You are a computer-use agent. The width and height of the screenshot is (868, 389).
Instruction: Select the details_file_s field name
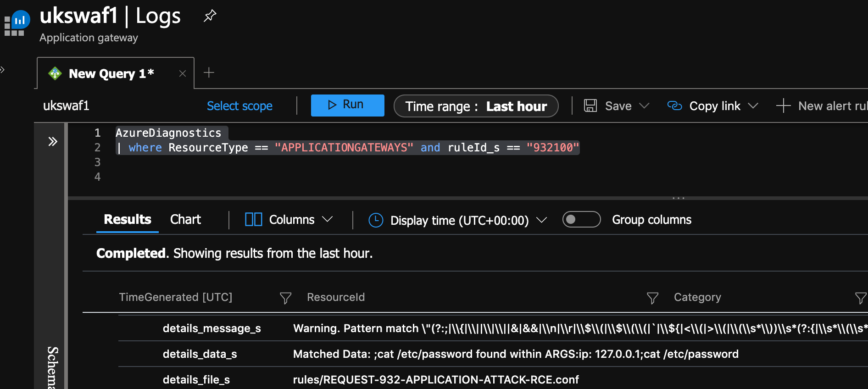pyautogui.click(x=196, y=380)
